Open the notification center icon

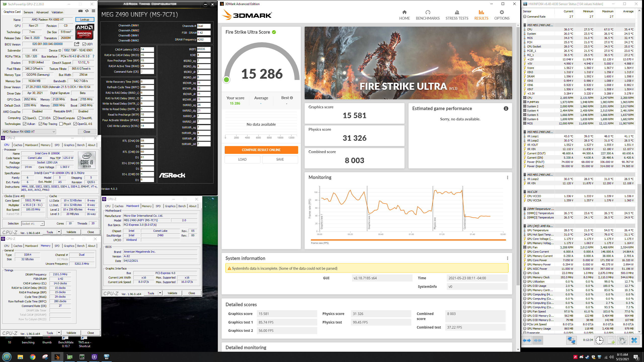click(636, 357)
